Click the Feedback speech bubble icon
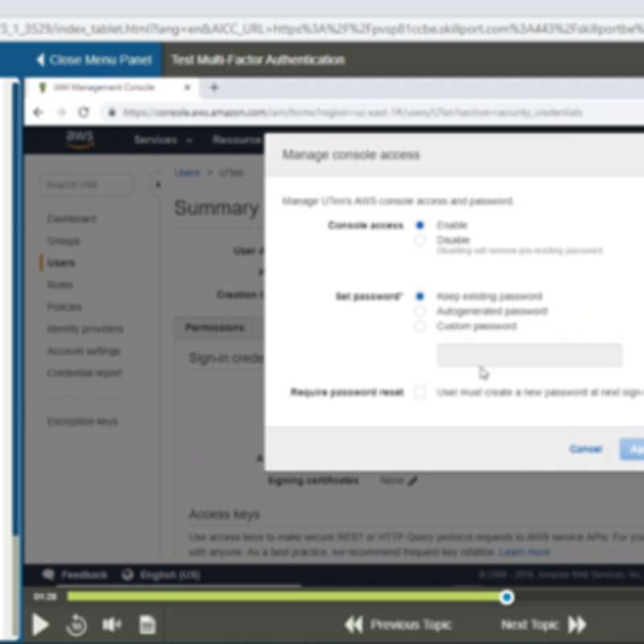644x644 pixels. click(48, 575)
